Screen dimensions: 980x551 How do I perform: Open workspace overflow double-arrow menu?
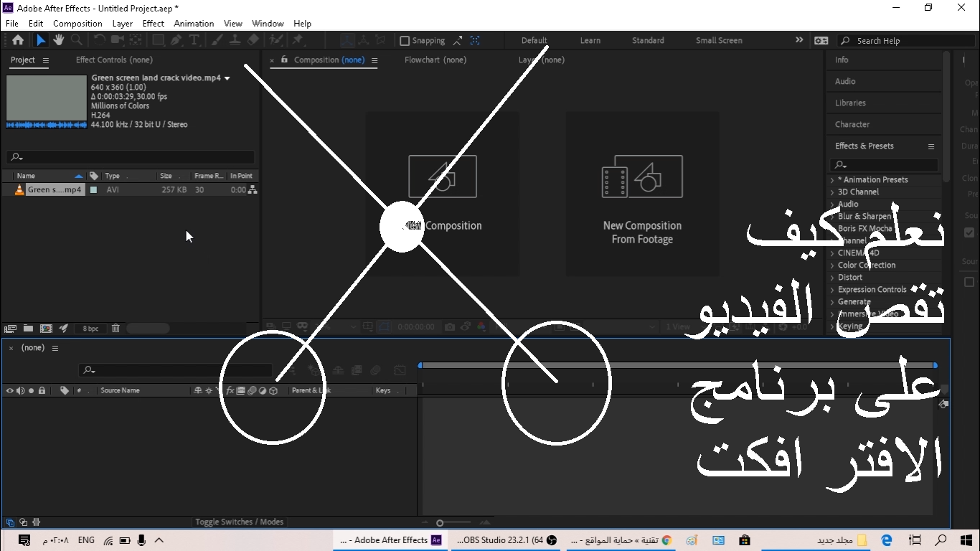click(x=799, y=40)
